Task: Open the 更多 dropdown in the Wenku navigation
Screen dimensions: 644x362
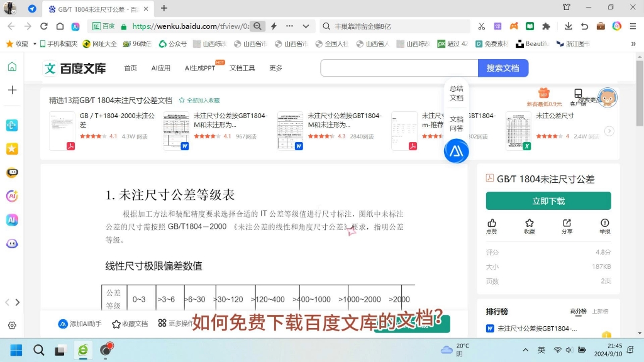Action: [x=275, y=68]
